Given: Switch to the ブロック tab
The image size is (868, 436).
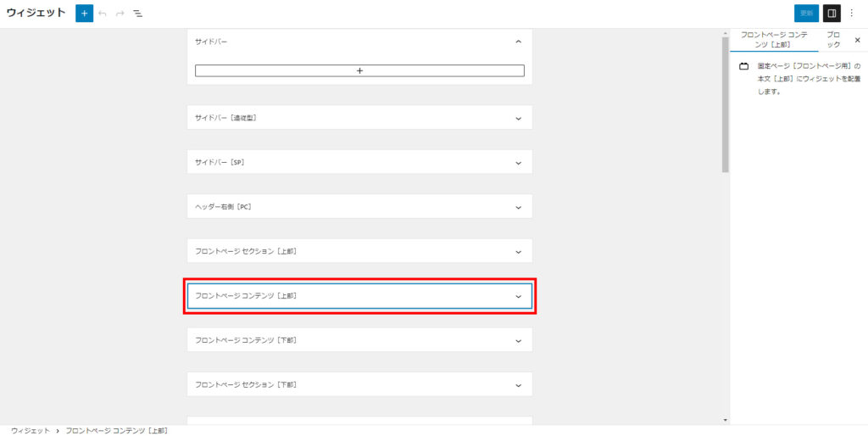Looking at the screenshot, I should point(833,40).
